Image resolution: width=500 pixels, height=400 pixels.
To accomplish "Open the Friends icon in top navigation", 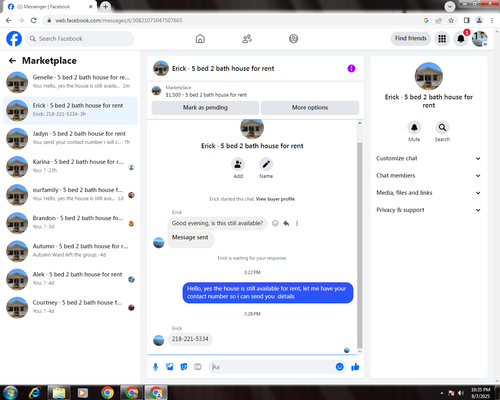I will (247, 39).
